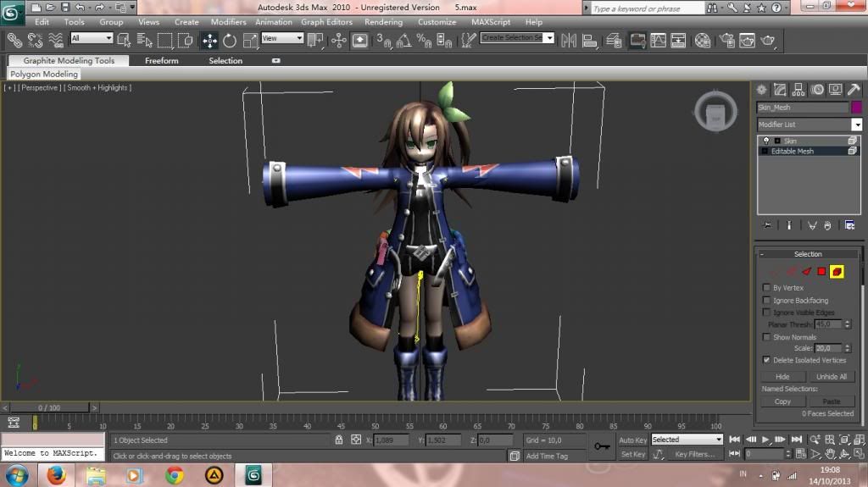Open the Display command panel

(x=835, y=90)
